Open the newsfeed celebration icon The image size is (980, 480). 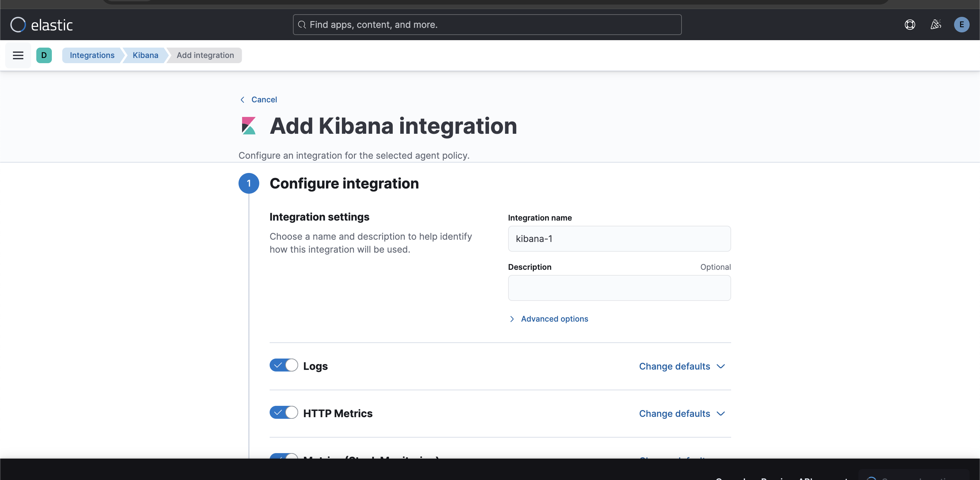point(936,25)
